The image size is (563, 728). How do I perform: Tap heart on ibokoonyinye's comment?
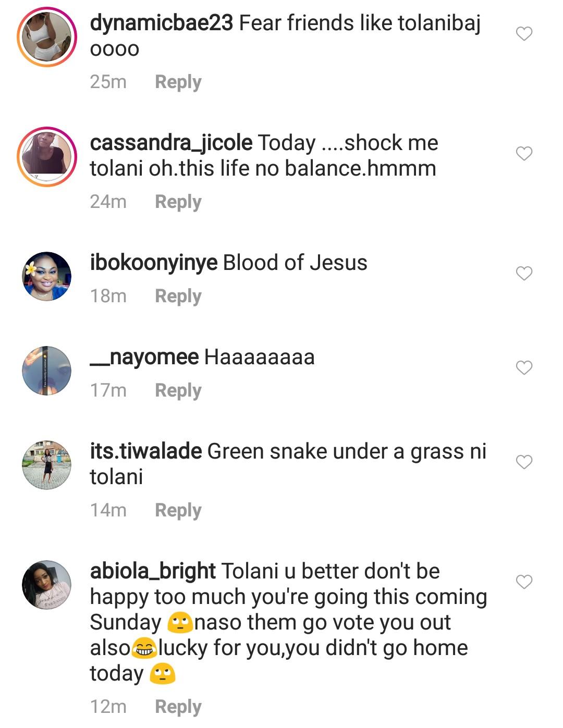pos(524,273)
